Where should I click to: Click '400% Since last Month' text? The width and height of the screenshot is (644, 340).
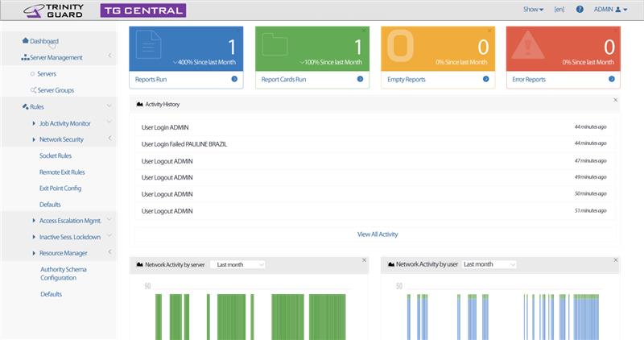pyautogui.click(x=207, y=62)
